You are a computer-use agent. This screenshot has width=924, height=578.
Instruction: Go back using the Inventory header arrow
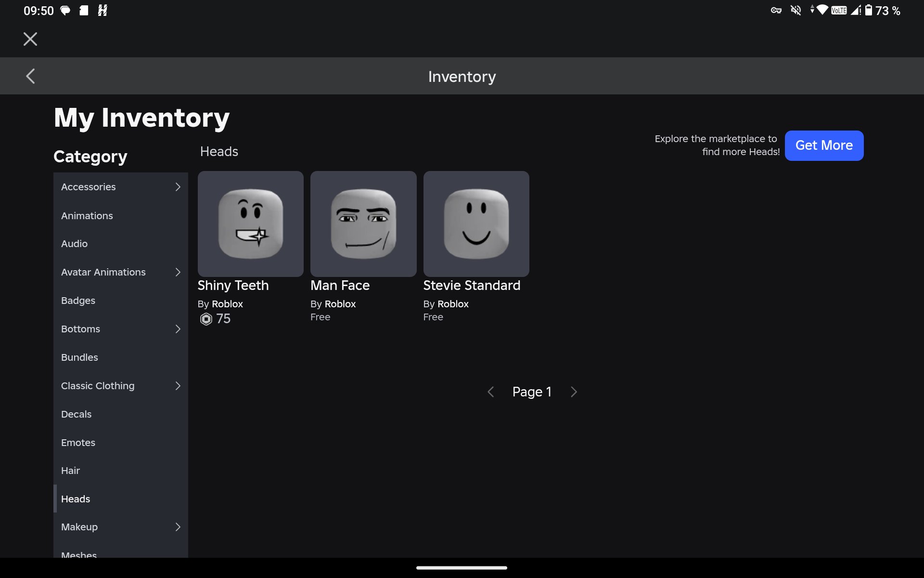(x=30, y=76)
